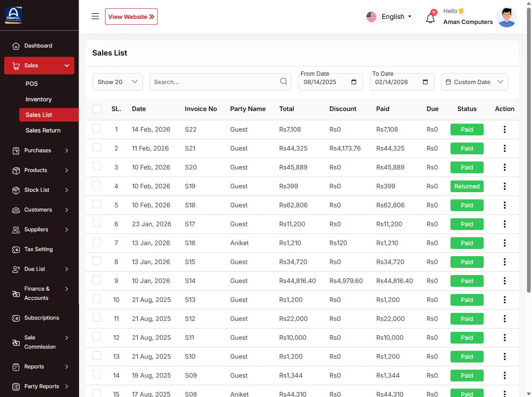
Task: Go to Sales Return in sidebar
Action: pos(43,130)
